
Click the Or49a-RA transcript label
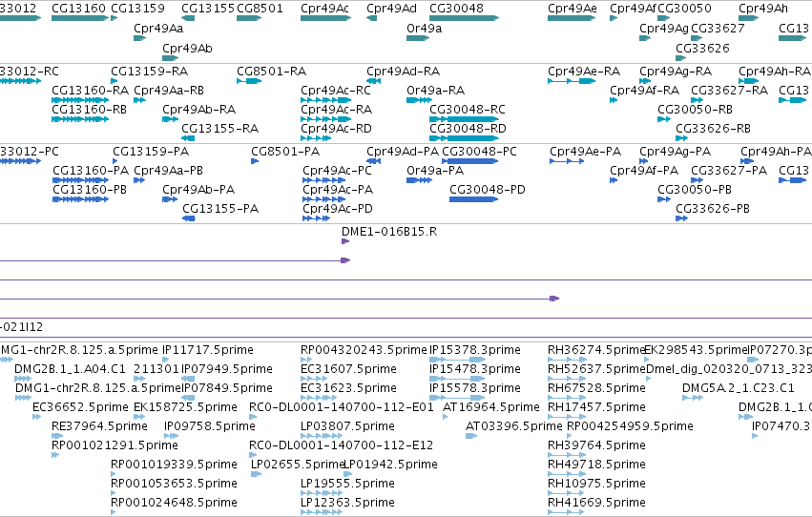click(435, 90)
